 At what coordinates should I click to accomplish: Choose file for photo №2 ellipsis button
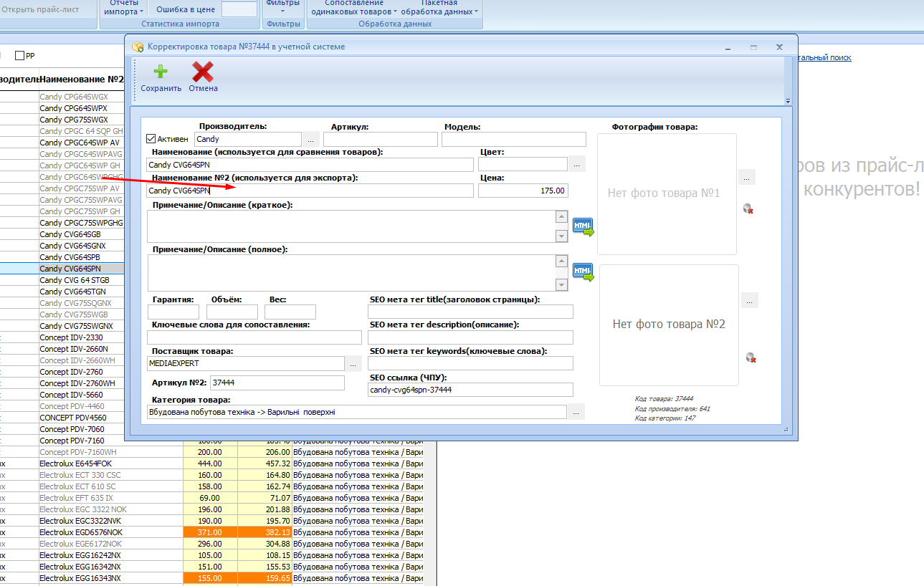(x=750, y=300)
